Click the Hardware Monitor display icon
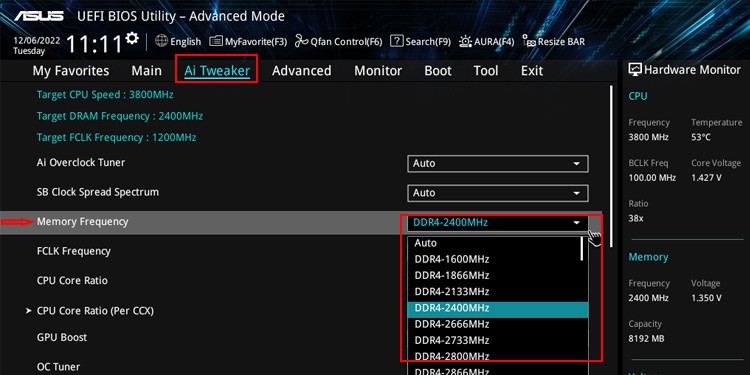This screenshot has width=750, height=375. 635,70
